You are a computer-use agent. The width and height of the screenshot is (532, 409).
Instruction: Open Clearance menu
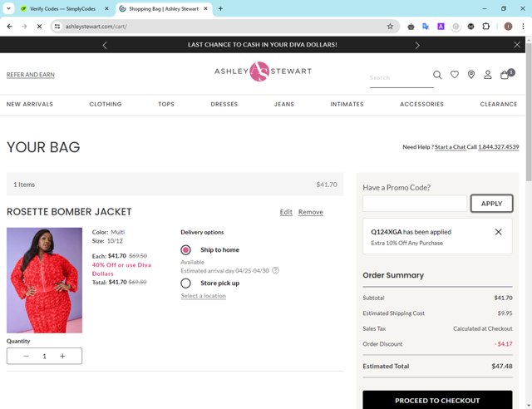pyautogui.click(x=499, y=104)
